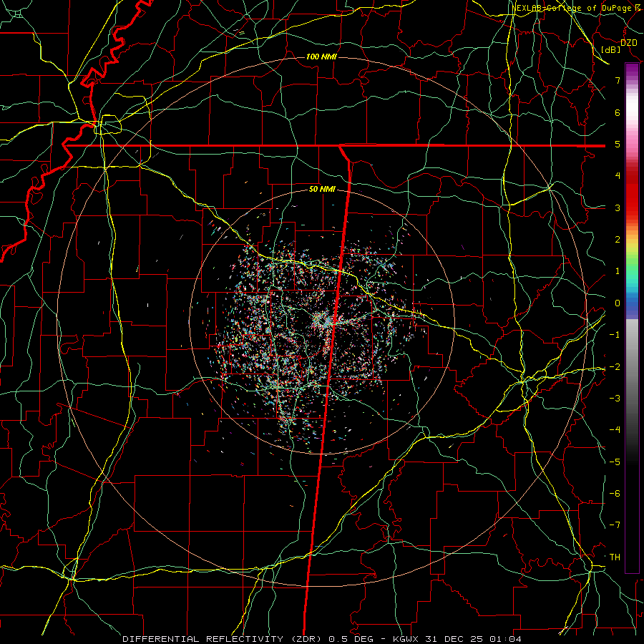The image size is (644, 644).
Task: Click the 0.5 DEG elevation angle text
Action: pos(351,639)
